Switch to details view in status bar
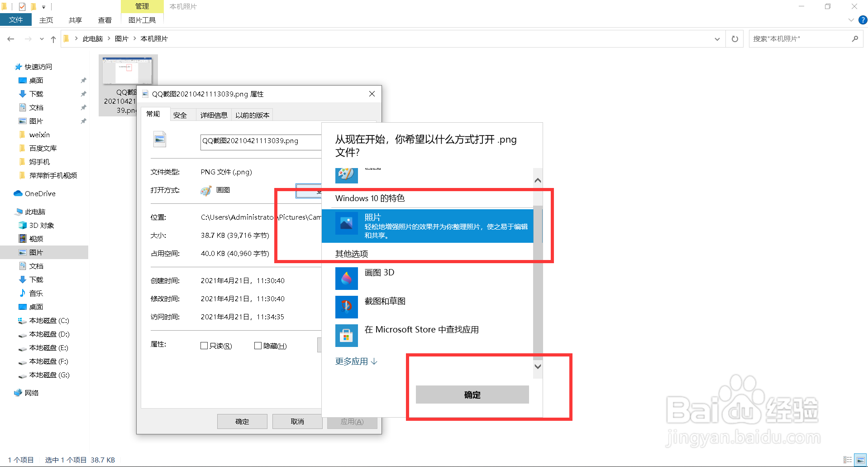The height and width of the screenshot is (467, 868). click(848, 460)
